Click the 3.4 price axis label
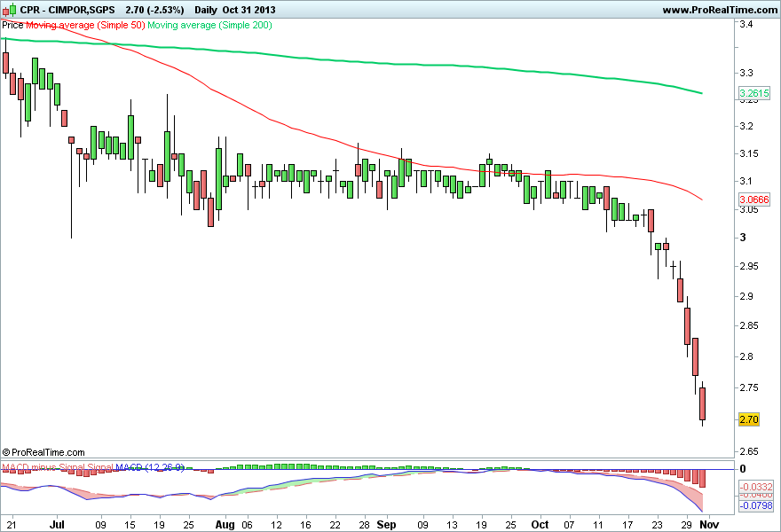 pyautogui.click(x=746, y=24)
